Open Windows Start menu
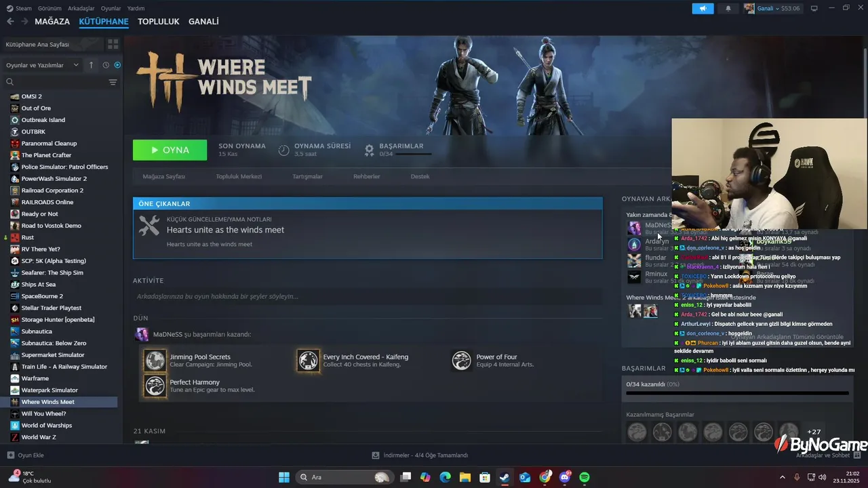The image size is (868, 488). pyautogui.click(x=284, y=477)
